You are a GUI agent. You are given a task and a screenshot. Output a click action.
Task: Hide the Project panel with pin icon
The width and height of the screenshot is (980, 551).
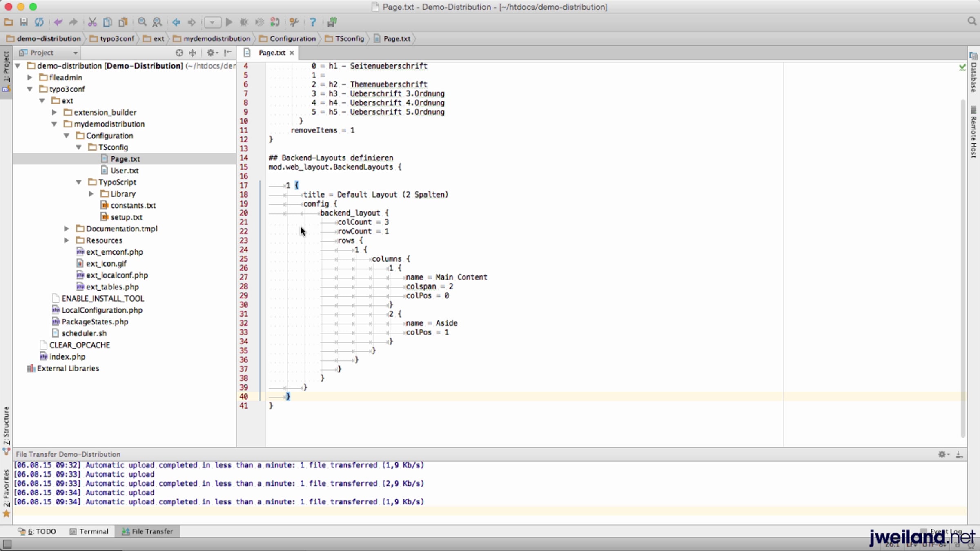pyautogui.click(x=228, y=53)
